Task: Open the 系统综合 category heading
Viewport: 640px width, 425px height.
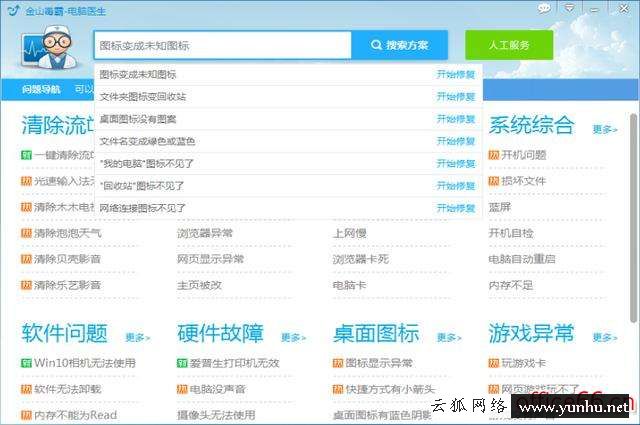Action: pyautogui.click(x=531, y=125)
